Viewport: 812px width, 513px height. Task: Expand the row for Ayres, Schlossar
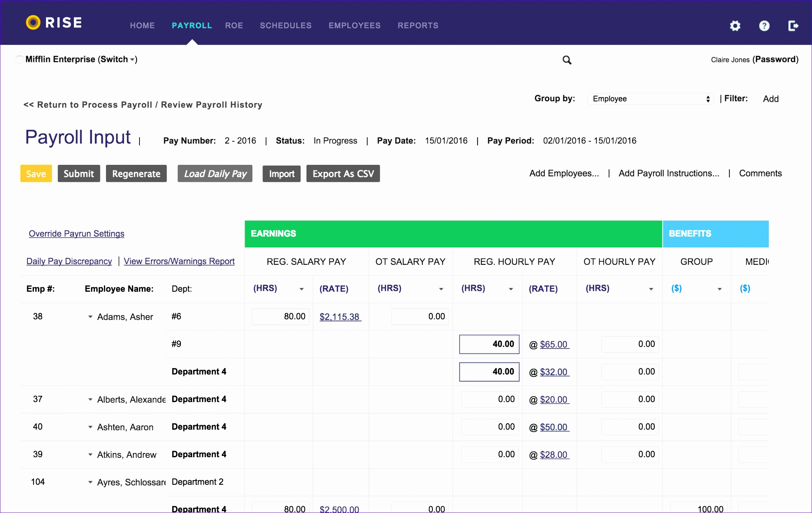pos(90,482)
